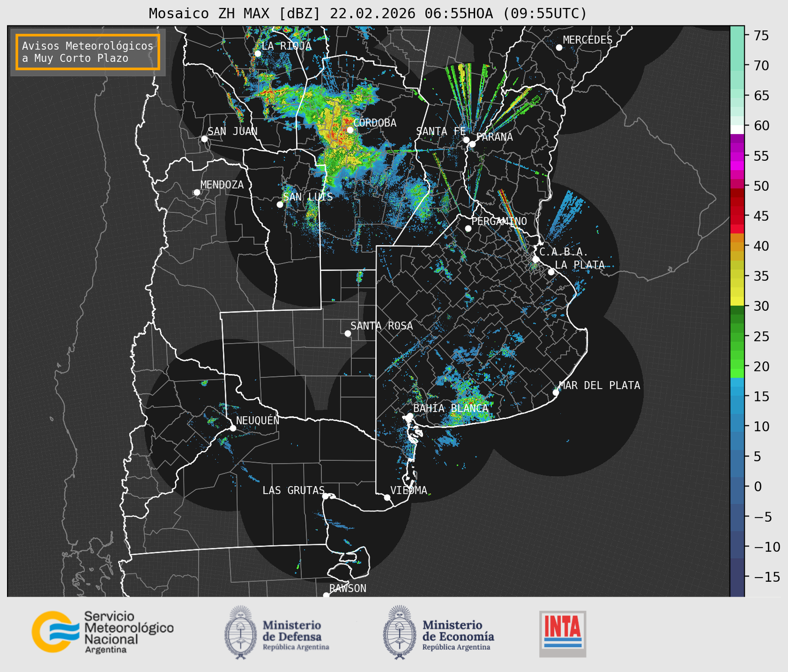
Task: Select the San Juan city marker dot
Action: pos(204,139)
